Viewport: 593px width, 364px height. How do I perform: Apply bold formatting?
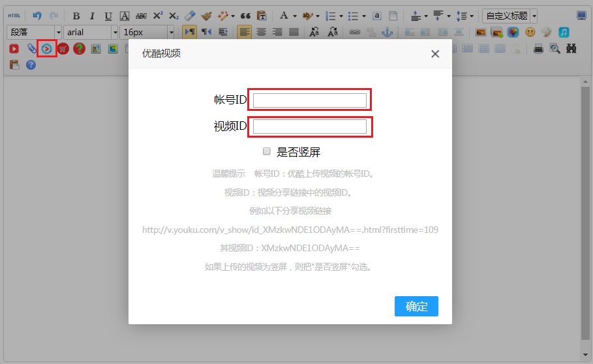76,16
